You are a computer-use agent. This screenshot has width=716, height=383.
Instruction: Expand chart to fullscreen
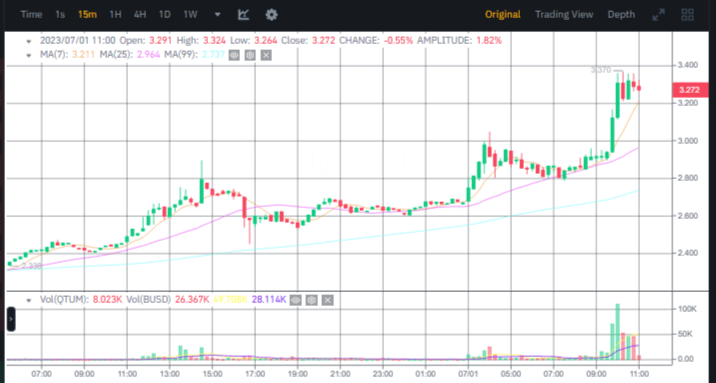coord(658,15)
